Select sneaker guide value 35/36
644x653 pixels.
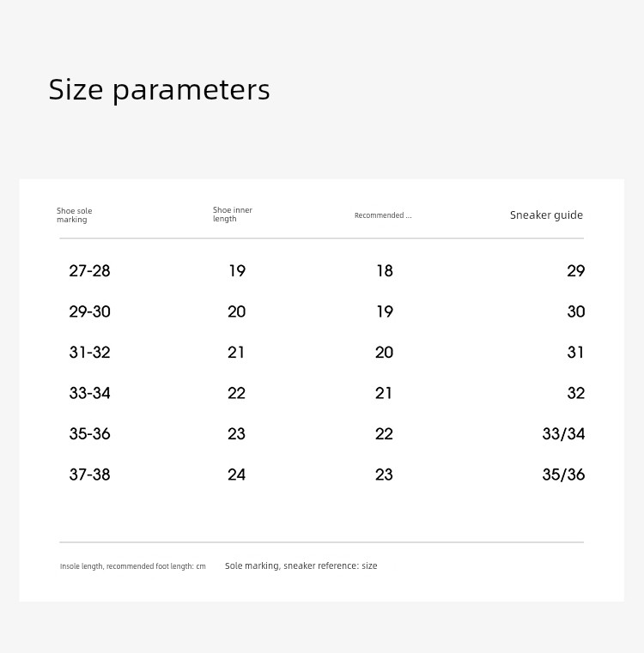[x=563, y=475]
